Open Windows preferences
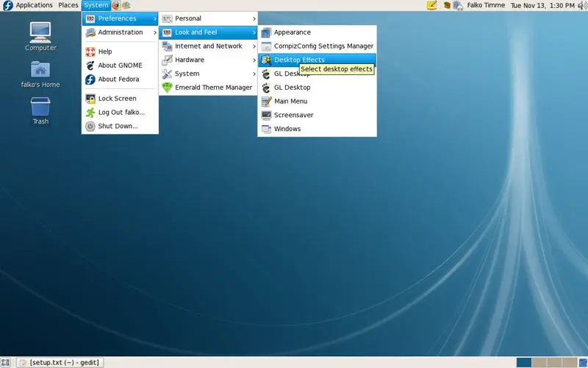The image size is (588, 368). click(x=318, y=129)
